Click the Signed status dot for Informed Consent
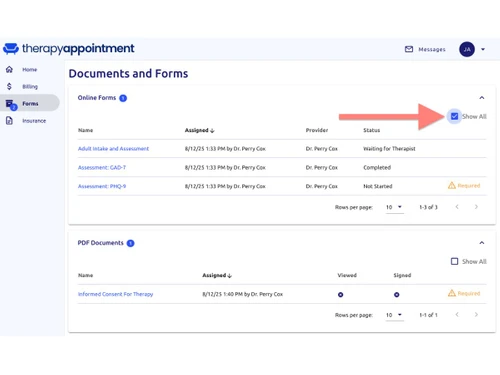Viewport: 500px width, 375px height. pyautogui.click(x=396, y=295)
